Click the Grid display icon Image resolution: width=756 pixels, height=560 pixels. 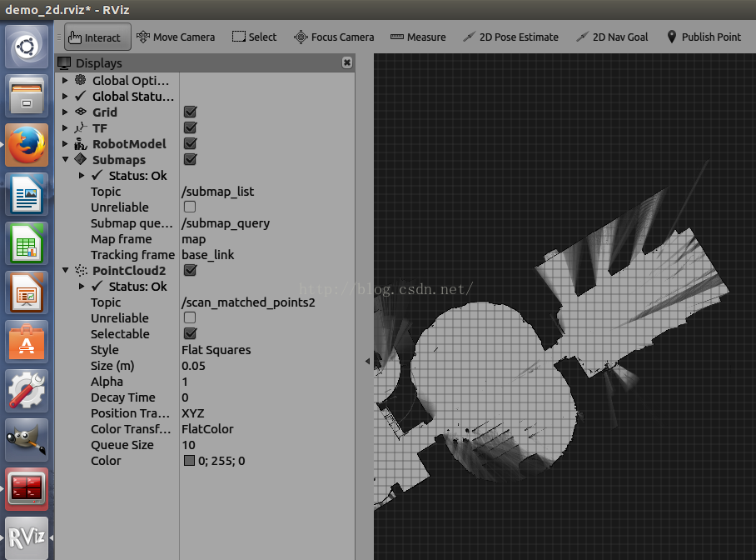click(81, 112)
